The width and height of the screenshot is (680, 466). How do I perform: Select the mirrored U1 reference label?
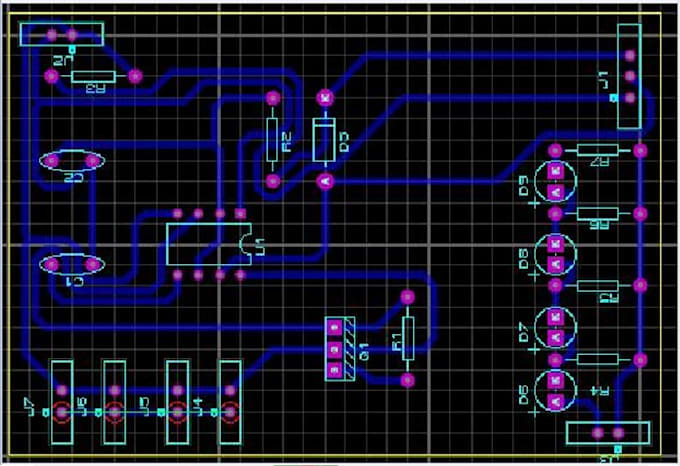tap(260, 247)
